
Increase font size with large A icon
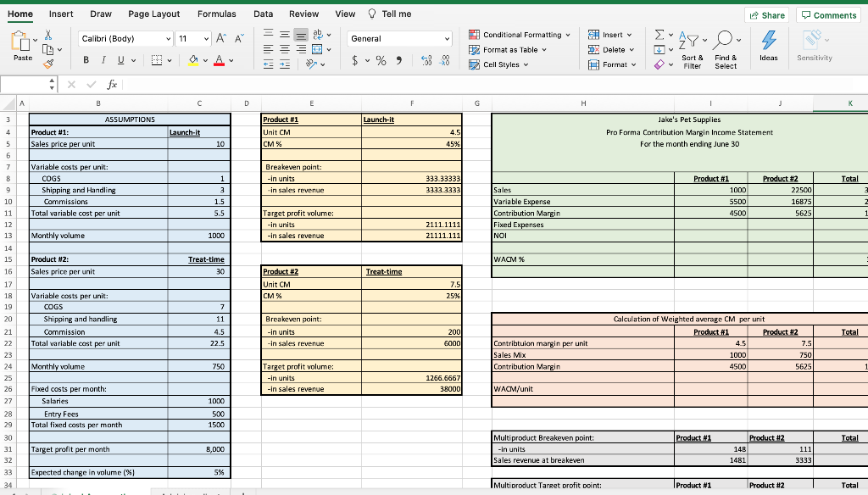221,38
